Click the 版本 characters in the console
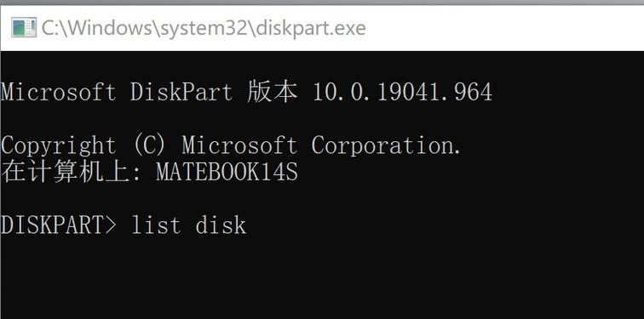 click(273, 92)
